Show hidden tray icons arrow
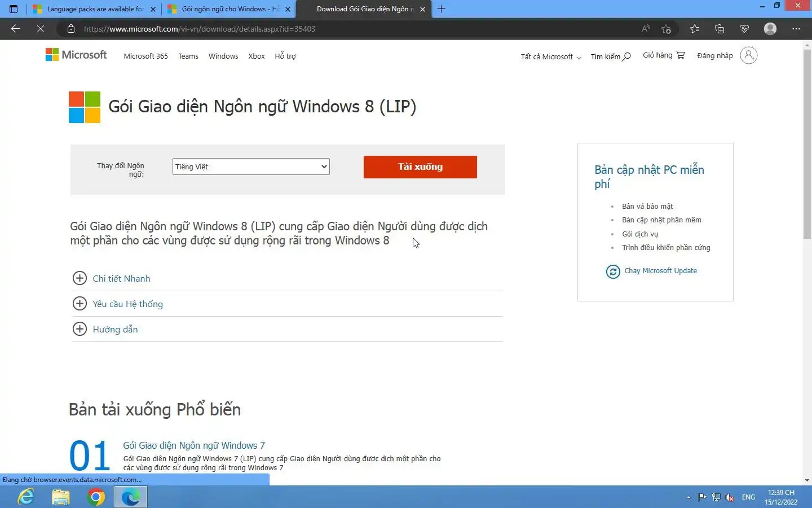The width and height of the screenshot is (812, 508). tap(689, 497)
